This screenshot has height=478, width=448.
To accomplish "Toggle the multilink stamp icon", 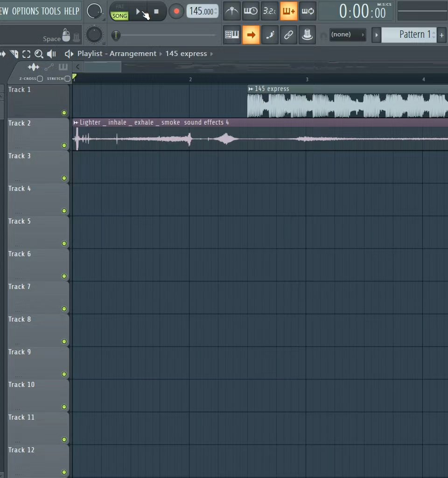I will (x=307, y=35).
